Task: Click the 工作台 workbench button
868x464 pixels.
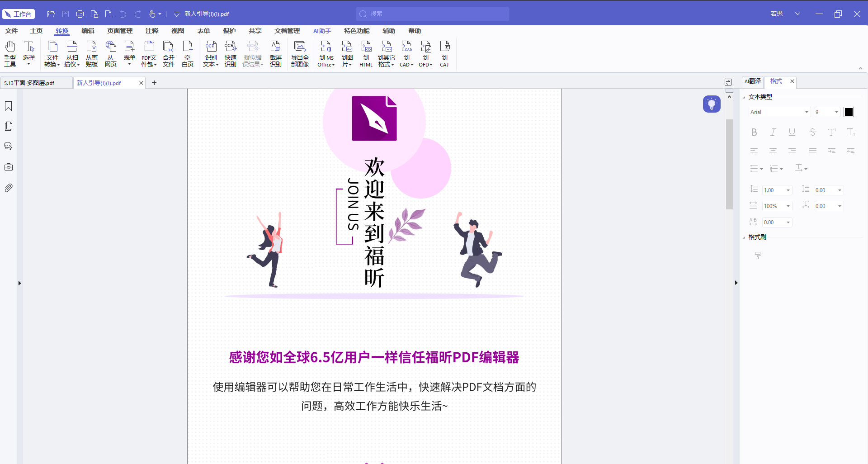Action: coord(19,14)
